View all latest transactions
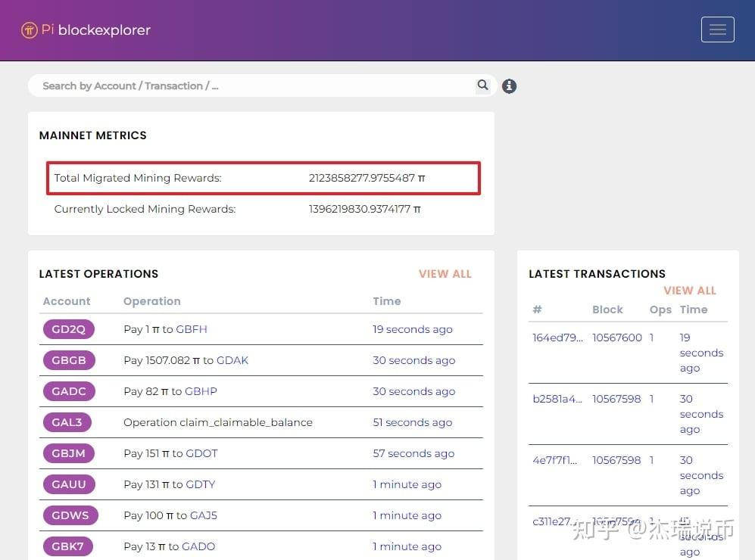The width and height of the screenshot is (755, 560). [690, 291]
